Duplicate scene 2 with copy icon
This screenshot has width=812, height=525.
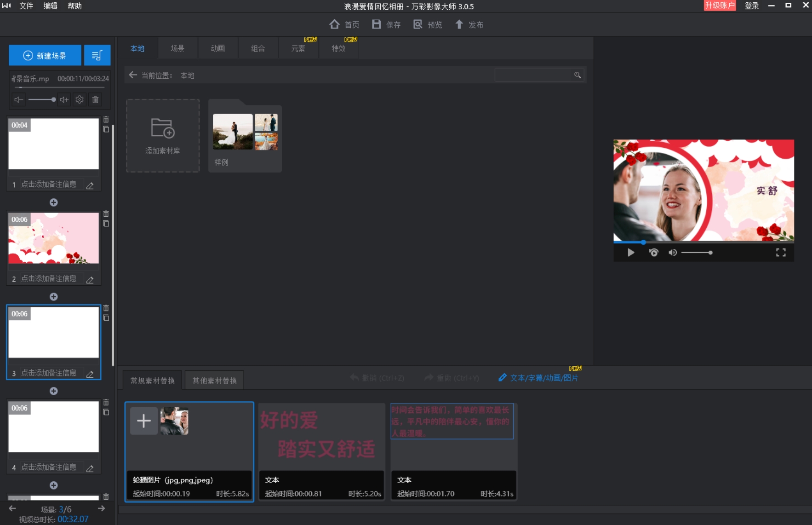pos(106,224)
